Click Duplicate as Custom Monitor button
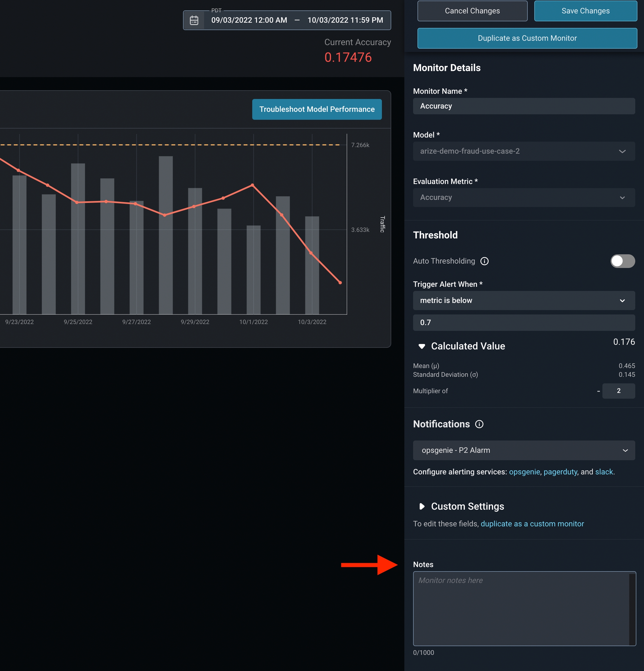Screen dimensions: 644x671 coord(527,38)
